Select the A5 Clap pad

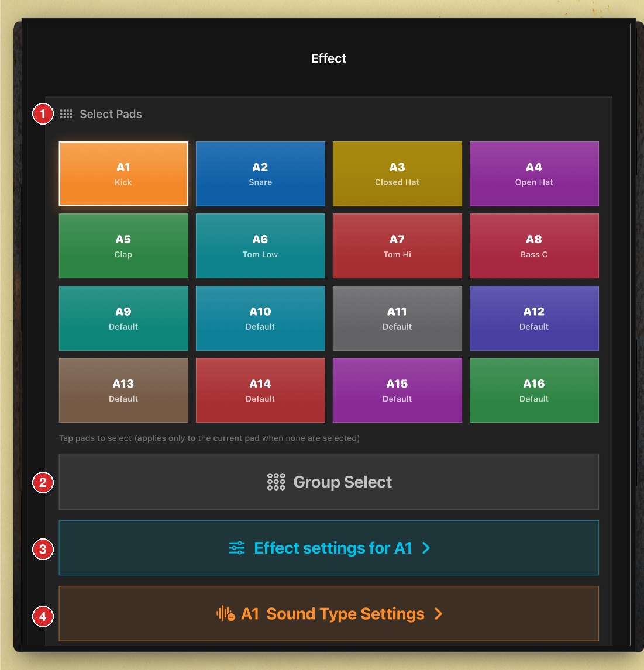[123, 246]
